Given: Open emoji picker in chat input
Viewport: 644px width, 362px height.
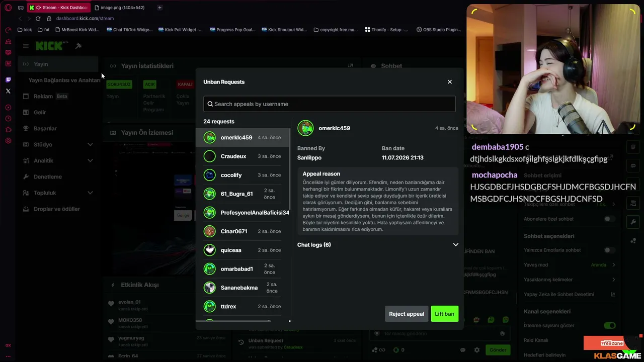Looking at the screenshot, I should click(502, 333).
